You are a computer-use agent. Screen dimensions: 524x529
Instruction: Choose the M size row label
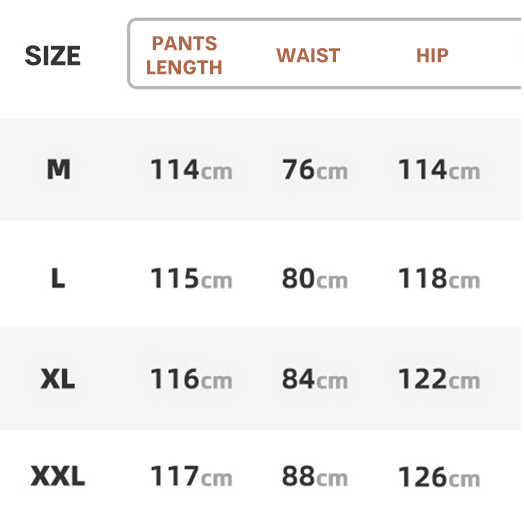[59, 169]
